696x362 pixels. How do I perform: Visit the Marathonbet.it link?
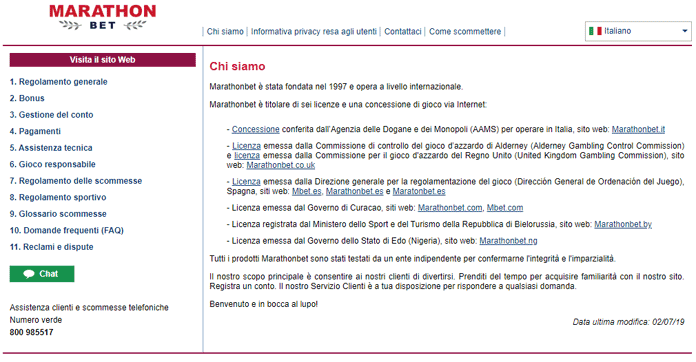[638, 129]
